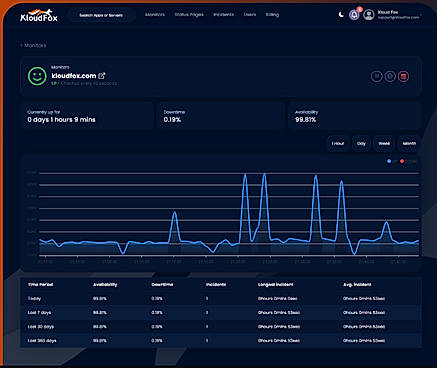The width and height of the screenshot is (437, 368).
Task: Select the Week range button
Action: coord(384,143)
